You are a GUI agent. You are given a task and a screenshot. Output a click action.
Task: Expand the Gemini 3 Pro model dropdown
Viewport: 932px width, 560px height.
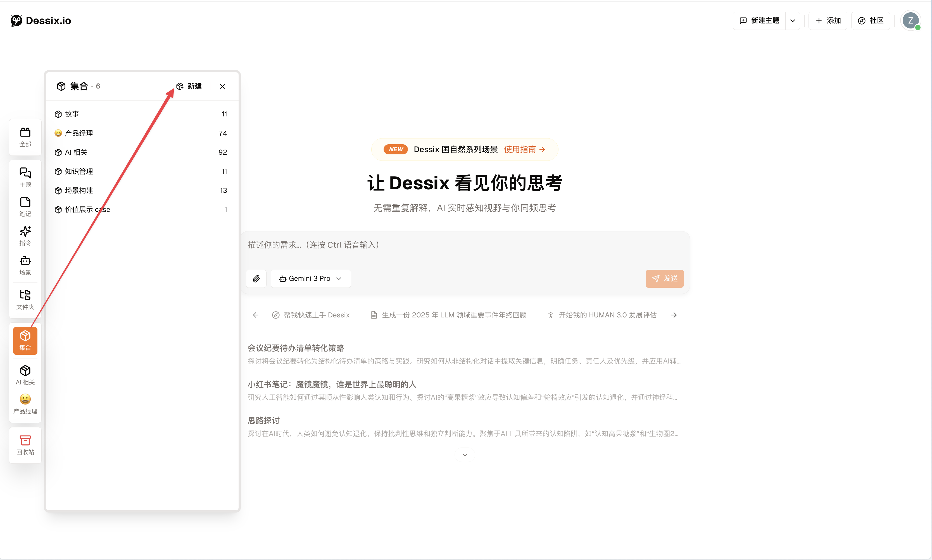310,279
